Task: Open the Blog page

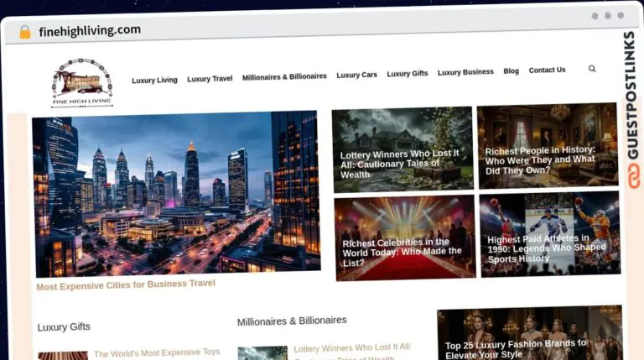Action: tap(511, 71)
